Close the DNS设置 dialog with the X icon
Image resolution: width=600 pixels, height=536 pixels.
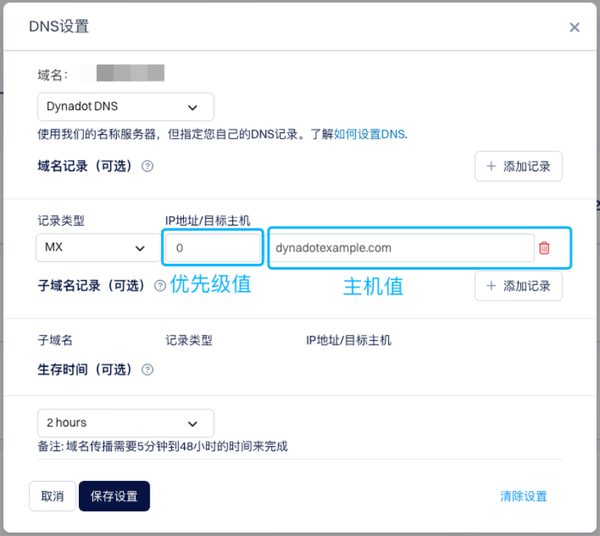pyautogui.click(x=574, y=27)
